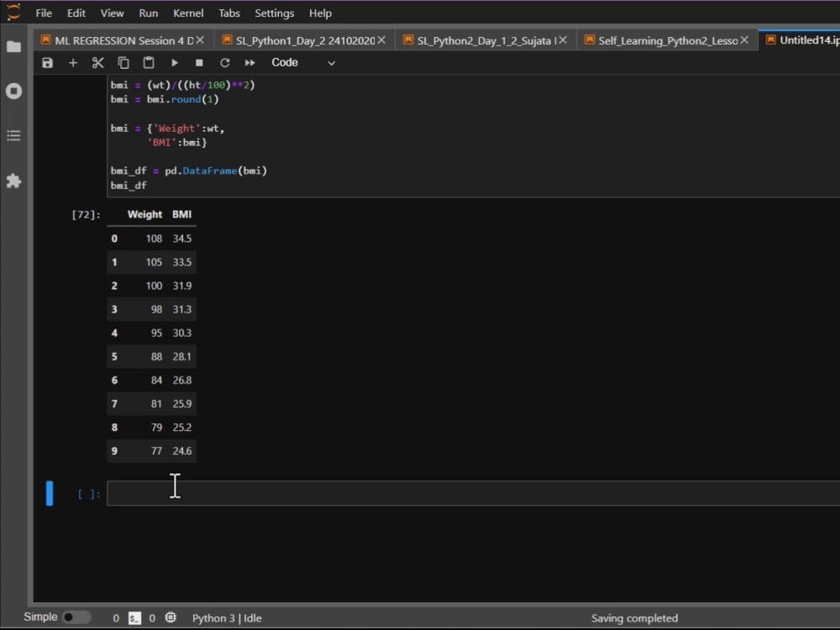Open the View menu
This screenshot has height=630, width=840.
[x=112, y=13]
